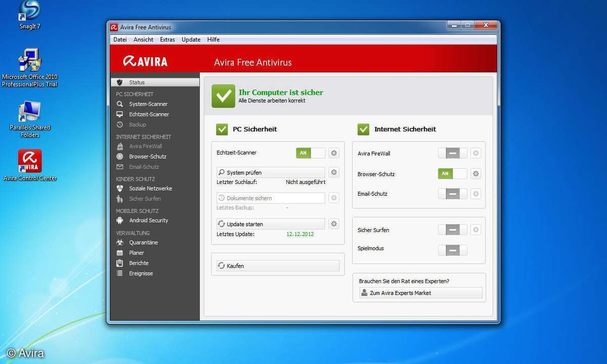607x364 pixels.
Task: Click envelope icon beside Email-Schutz in sidebar
Action: click(x=120, y=167)
